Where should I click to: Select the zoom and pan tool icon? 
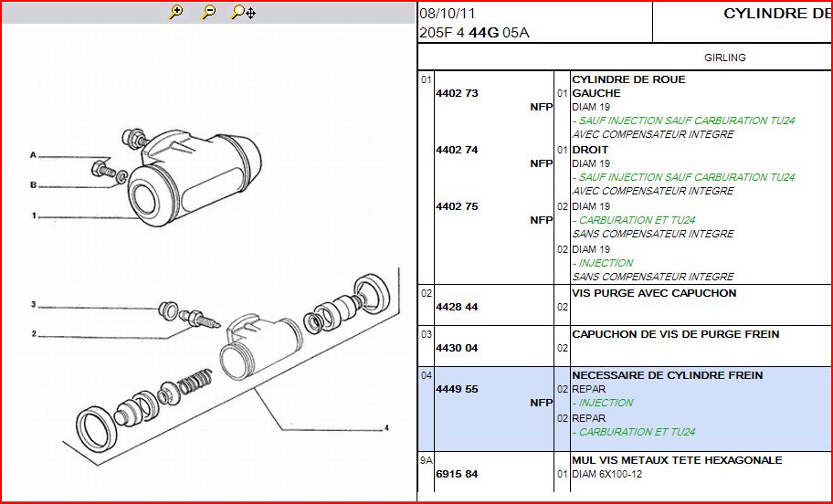tap(243, 12)
